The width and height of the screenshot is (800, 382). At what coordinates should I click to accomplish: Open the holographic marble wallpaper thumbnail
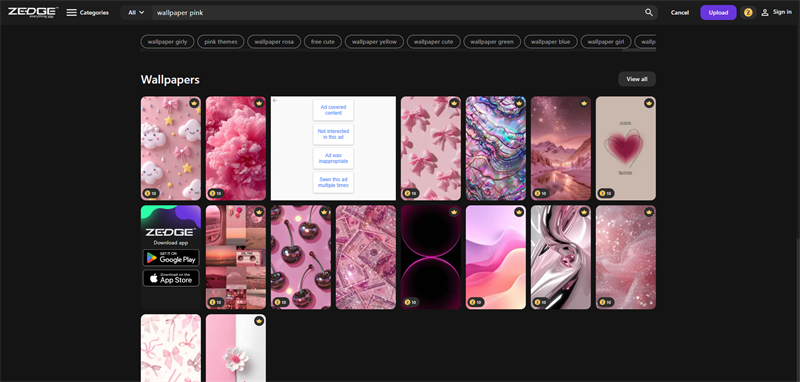click(x=495, y=148)
